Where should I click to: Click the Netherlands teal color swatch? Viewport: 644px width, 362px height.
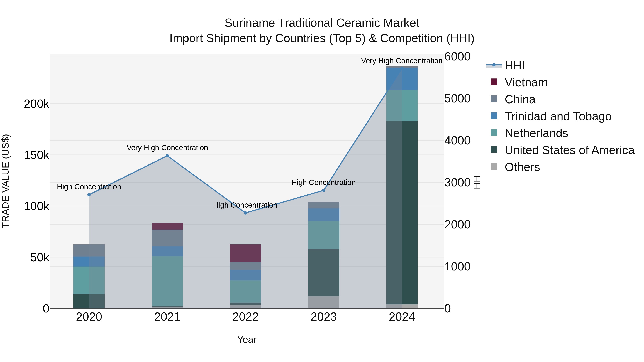tap(494, 132)
